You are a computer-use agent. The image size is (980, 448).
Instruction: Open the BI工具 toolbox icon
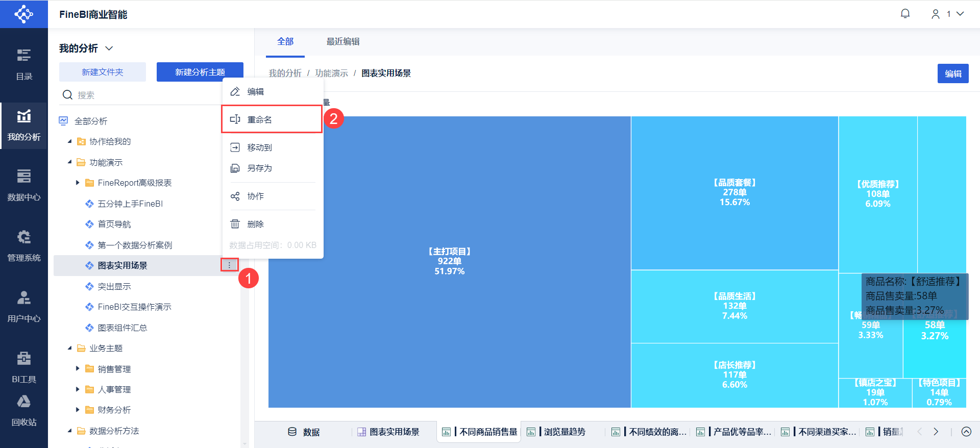[x=24, y=358]
